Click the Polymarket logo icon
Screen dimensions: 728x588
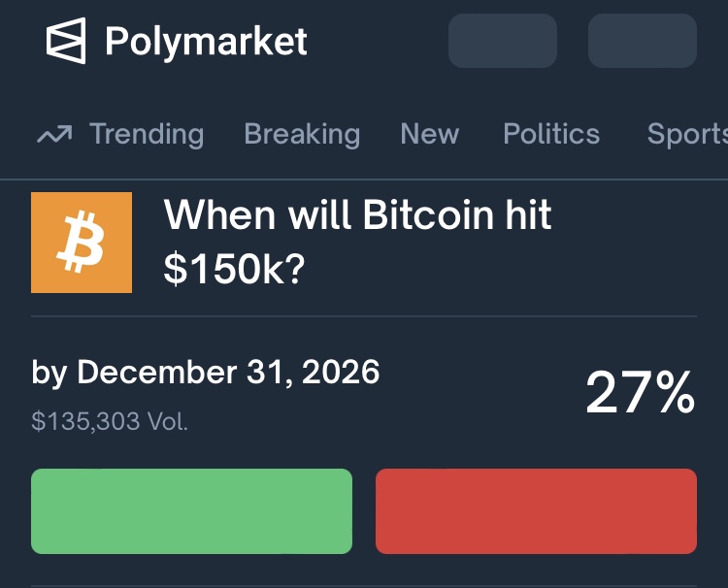click(x=66, y=42)
